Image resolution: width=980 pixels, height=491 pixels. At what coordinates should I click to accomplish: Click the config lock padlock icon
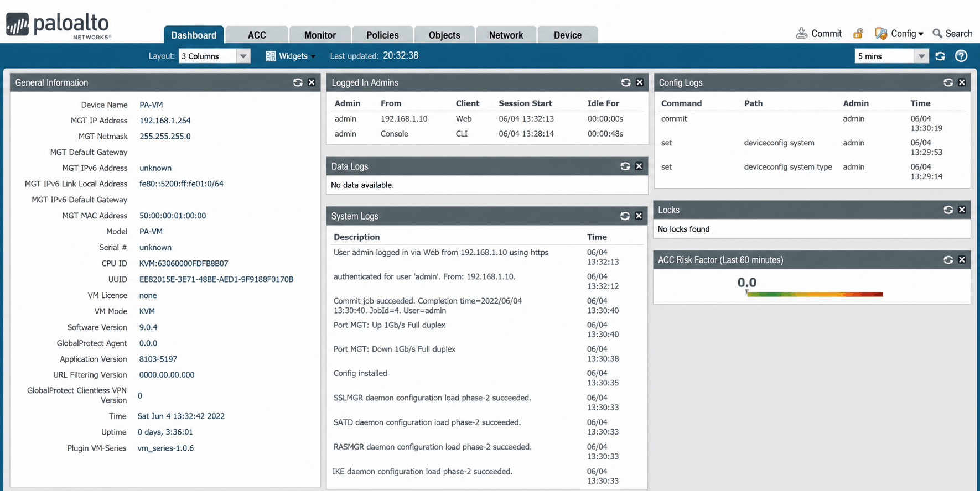point(858,34)
